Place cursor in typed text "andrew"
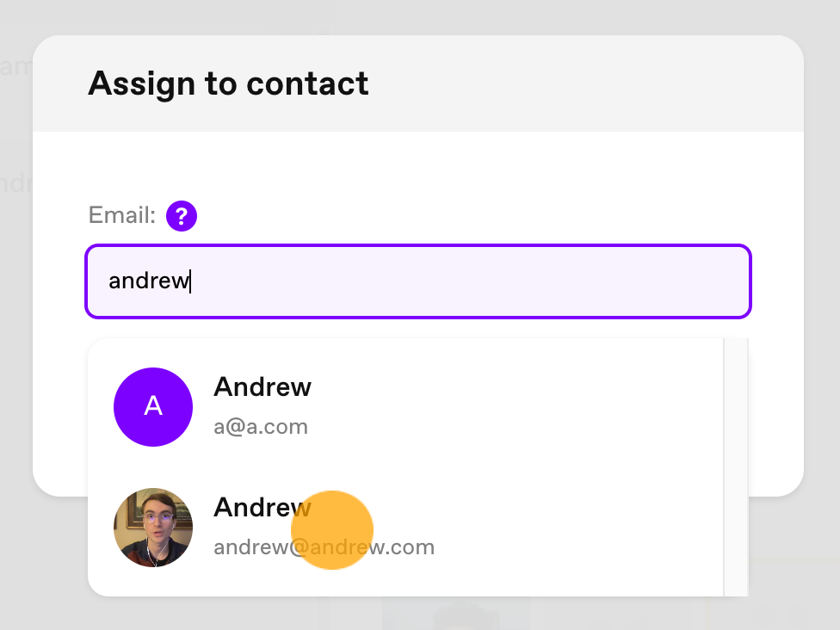Viewport: 840px width, 630px height. (148, 281)
